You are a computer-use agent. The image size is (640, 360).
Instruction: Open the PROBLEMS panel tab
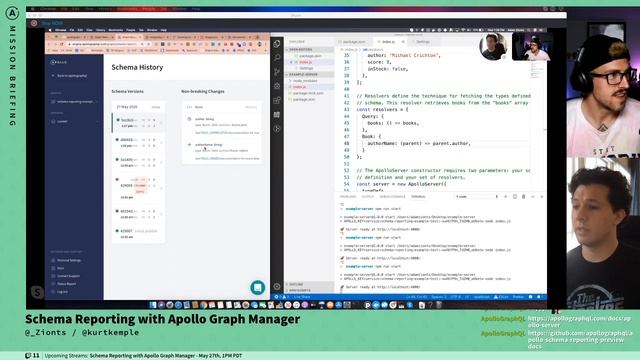pyautogui.click(x=348, y=197)
